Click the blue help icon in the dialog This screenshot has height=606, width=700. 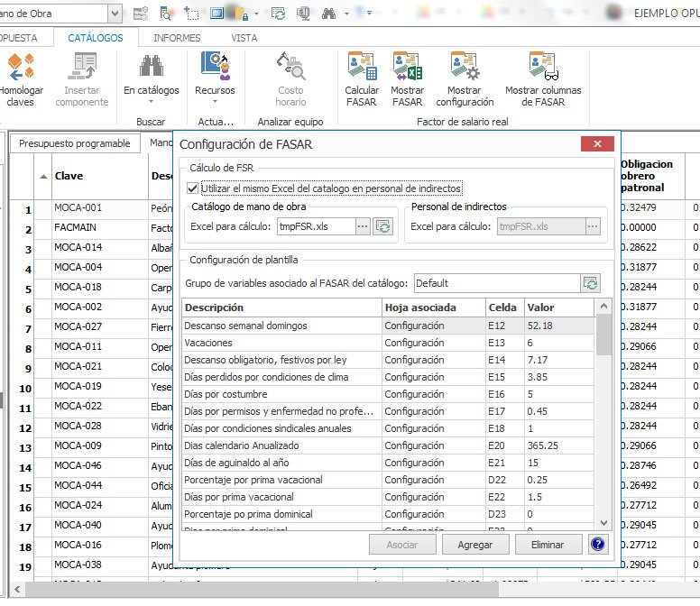click(597, 544)
